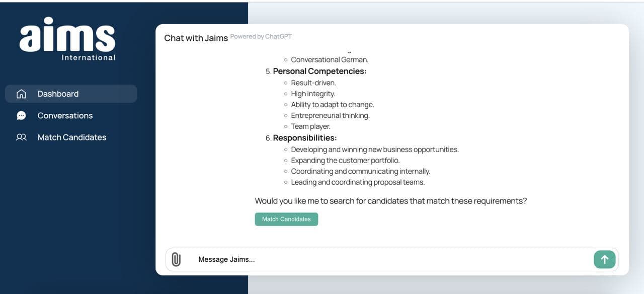This screenshot has width=644, height=294.
Task: Click the Match Candidates people icon
Action: (x=21, y=137)
